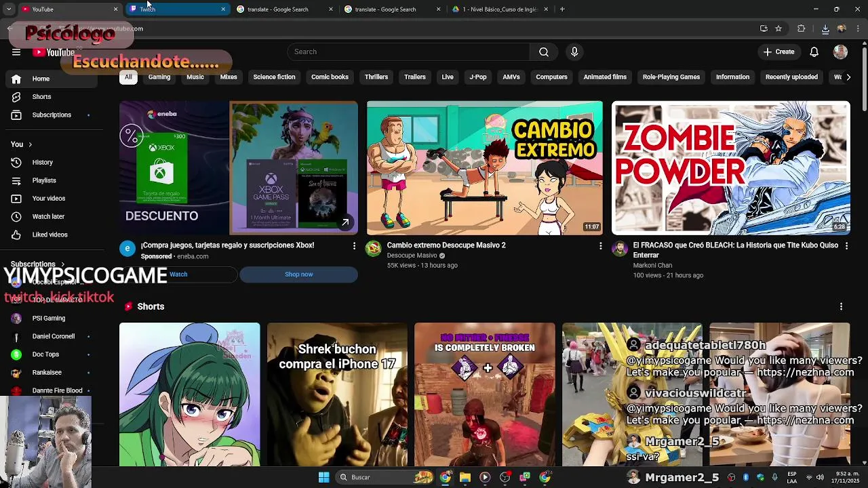Open the Cambio Extremo video thumbnail
Viewport: 868px width, 488px height.
(484, 168)
